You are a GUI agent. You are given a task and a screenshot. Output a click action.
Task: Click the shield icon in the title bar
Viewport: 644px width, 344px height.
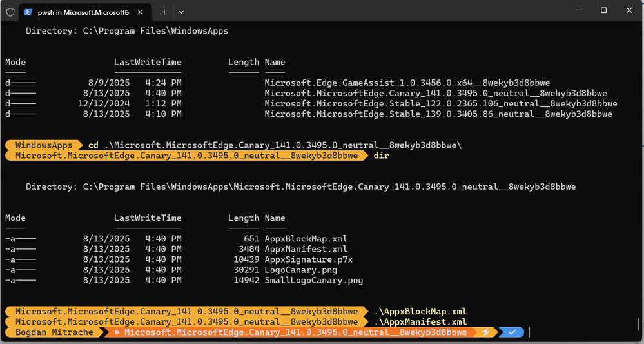[x=10, y=12]
